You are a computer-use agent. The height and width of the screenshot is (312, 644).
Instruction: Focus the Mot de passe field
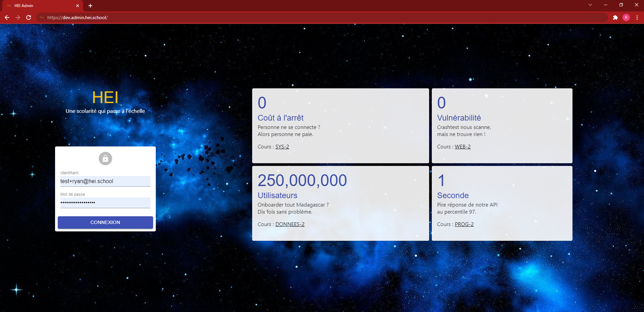click(105, 203)
